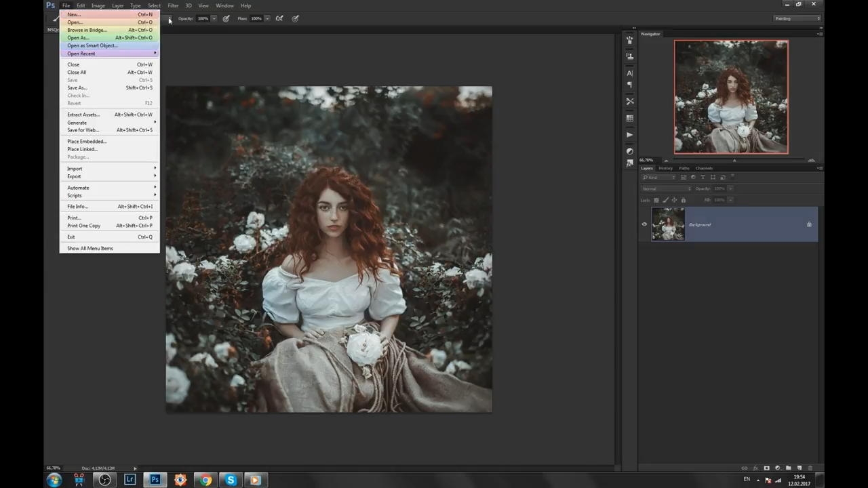Open the clone source panel icon
The image size is (868, 488).
pos(630,56)
